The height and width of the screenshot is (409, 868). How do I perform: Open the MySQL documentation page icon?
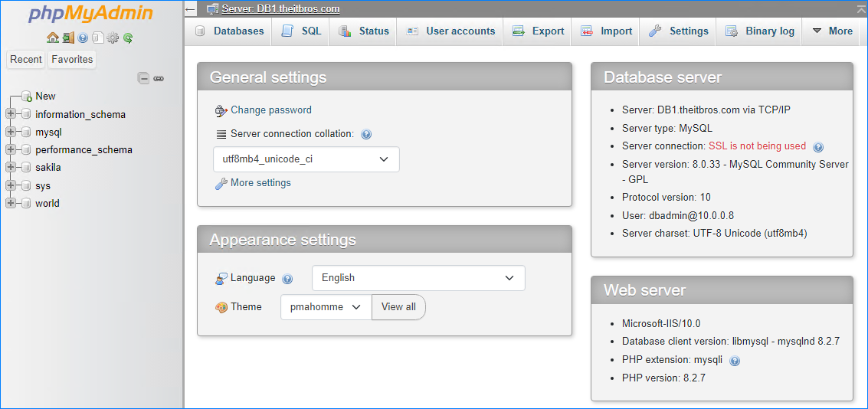[98, 38]
